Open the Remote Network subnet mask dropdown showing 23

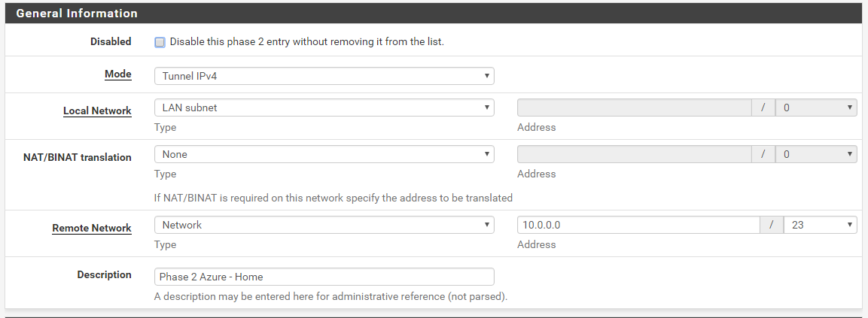click(821, 225)
